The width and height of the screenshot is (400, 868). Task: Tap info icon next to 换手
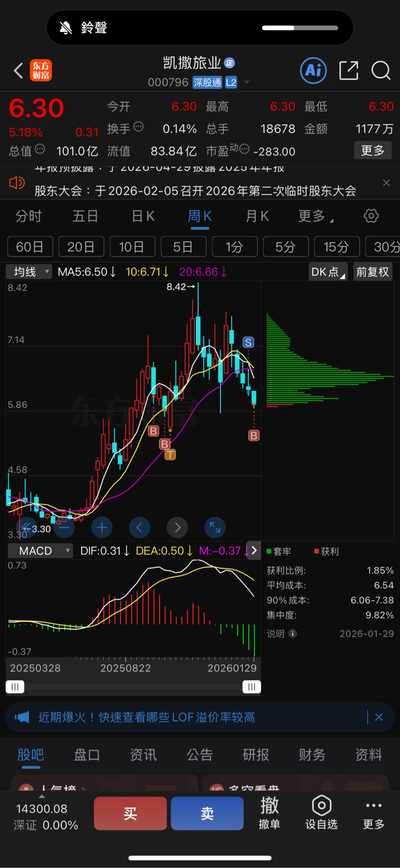coord(139,127)
